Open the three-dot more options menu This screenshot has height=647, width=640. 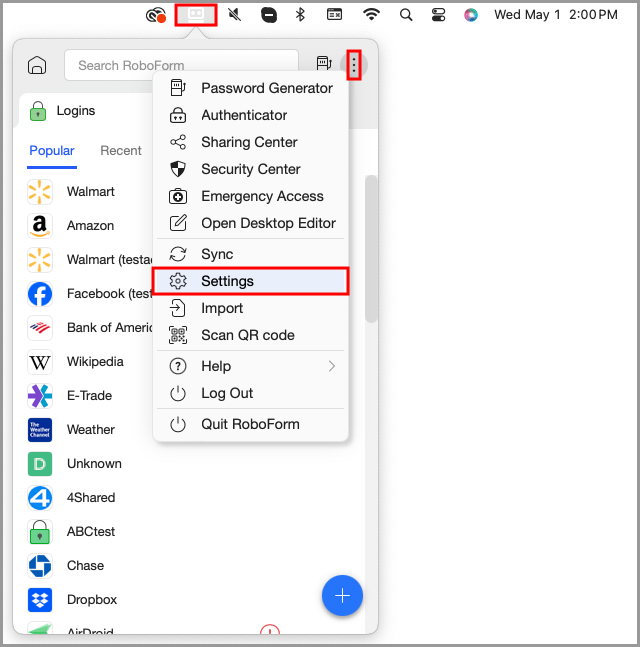pyautogui.click(x=354, y=65)
